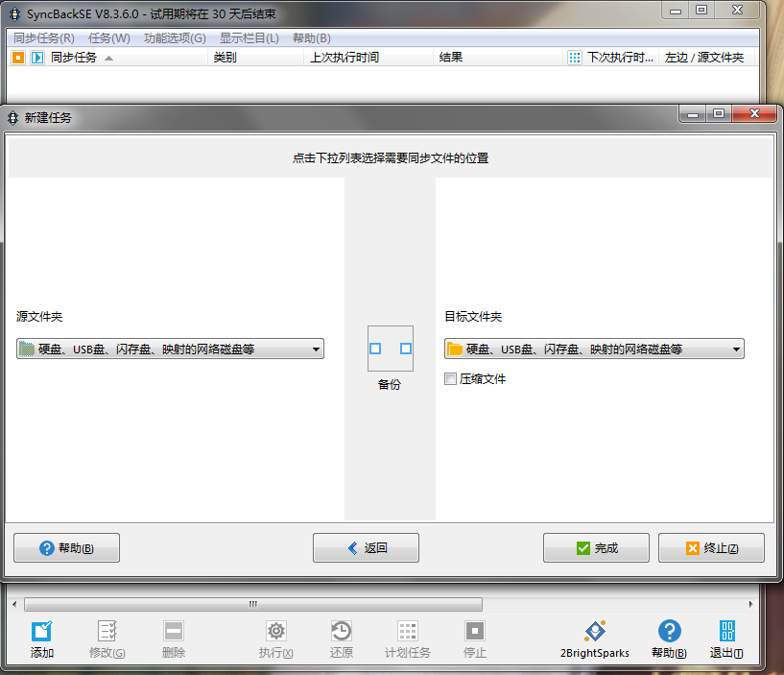Click the 新建任务 dialog title icon
The height and width of the screenshot is (675, 784).
click(x=13, y=118)
